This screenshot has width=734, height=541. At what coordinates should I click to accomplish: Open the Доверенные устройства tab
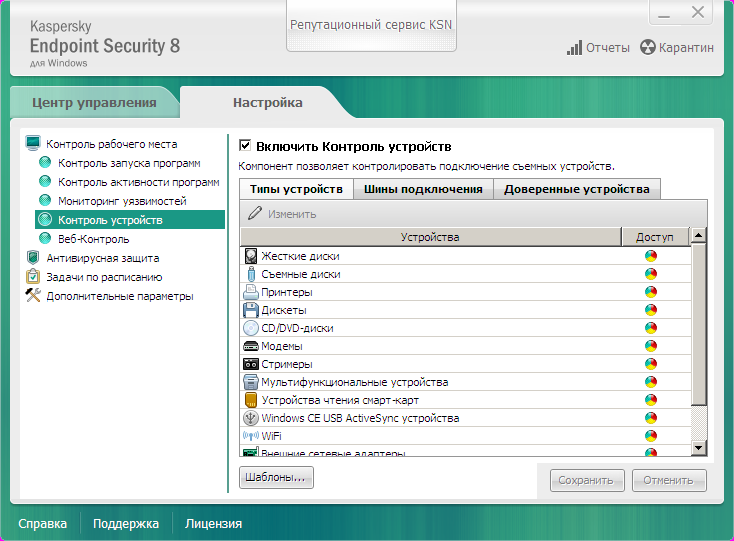[577, 189]
